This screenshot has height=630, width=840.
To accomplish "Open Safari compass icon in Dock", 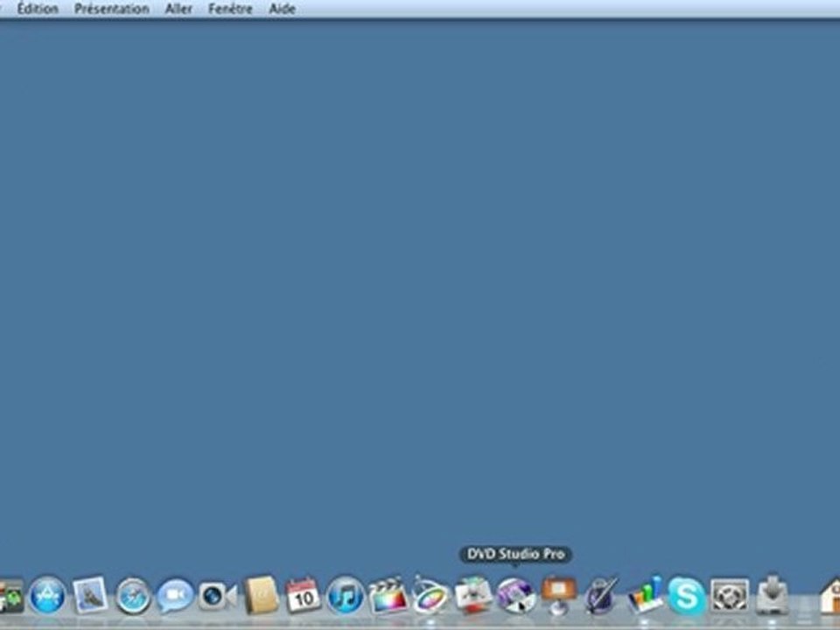I will pyautogui.click(x=133, y=595).
